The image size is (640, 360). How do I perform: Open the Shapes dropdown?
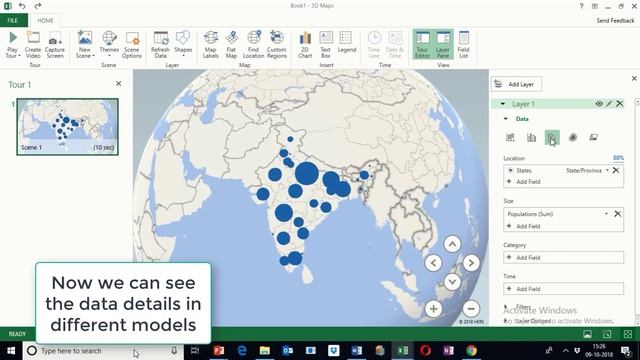pos(183,44)
